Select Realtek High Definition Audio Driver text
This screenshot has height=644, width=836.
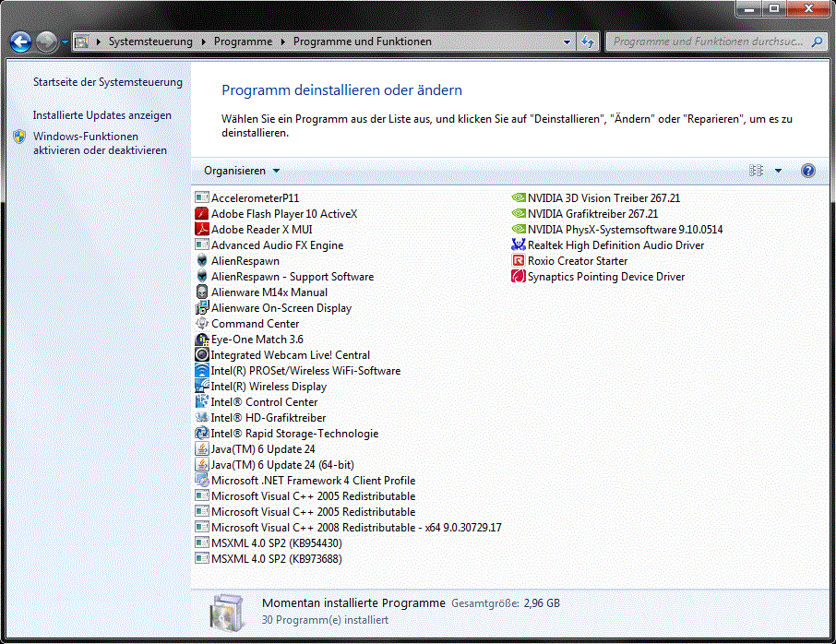[x=615, y=244]
